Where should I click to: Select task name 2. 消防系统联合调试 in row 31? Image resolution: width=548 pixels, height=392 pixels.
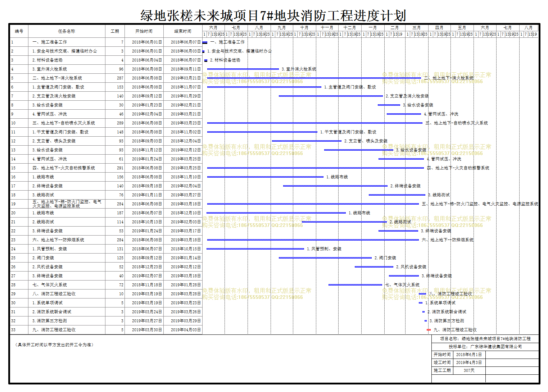point(52,312)
